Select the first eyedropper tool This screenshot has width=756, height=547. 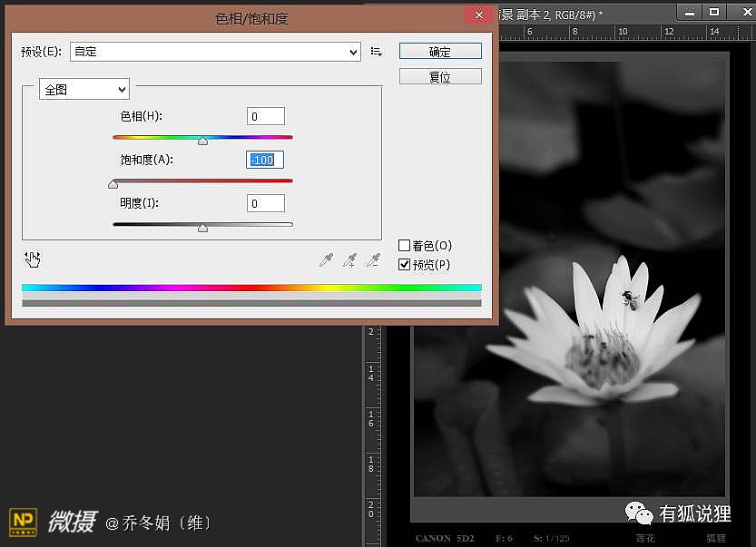point(326,260)
